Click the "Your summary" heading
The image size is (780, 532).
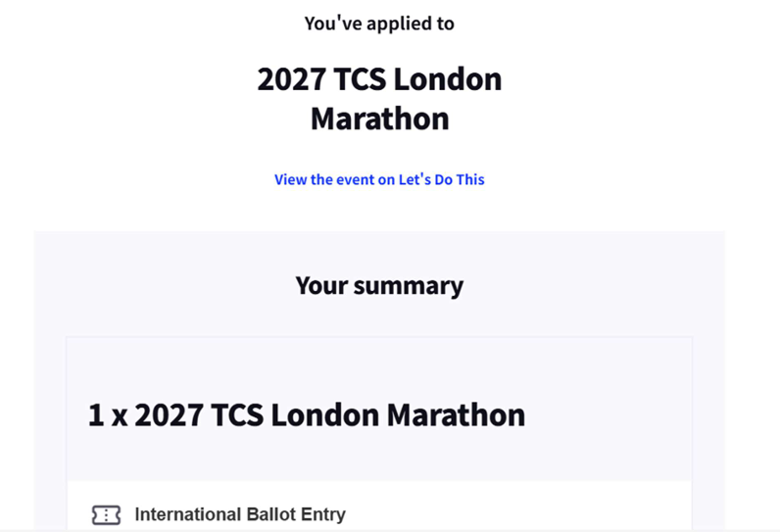pos(379,286)
